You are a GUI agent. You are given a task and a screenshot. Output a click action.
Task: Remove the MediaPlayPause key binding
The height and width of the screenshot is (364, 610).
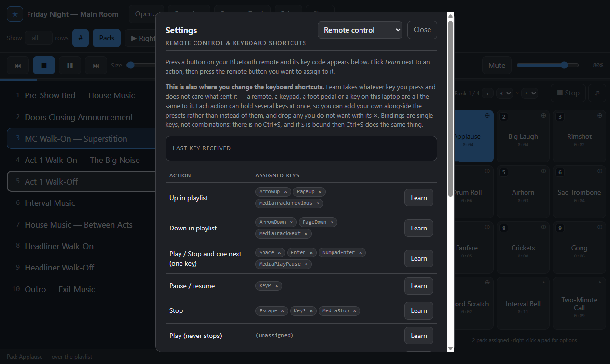[x=306, y=264]
